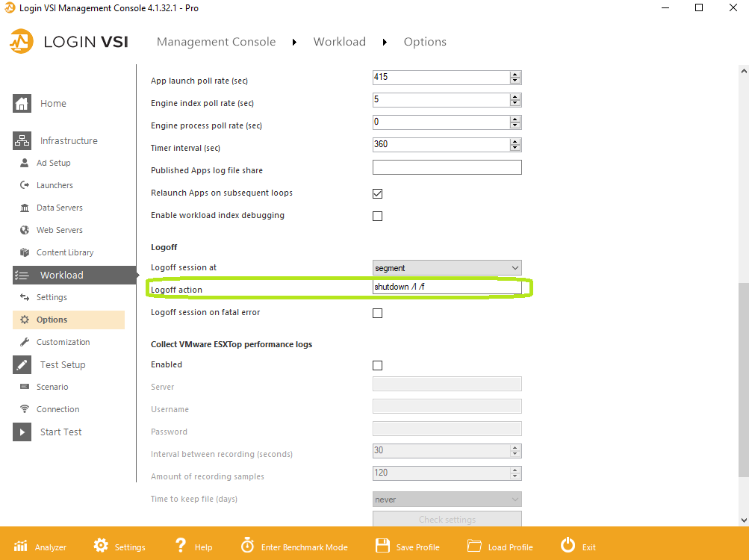Screen dimensions: 749x560
Task: Decrease App launch poll rate value
Action: (x=515, y=81)
